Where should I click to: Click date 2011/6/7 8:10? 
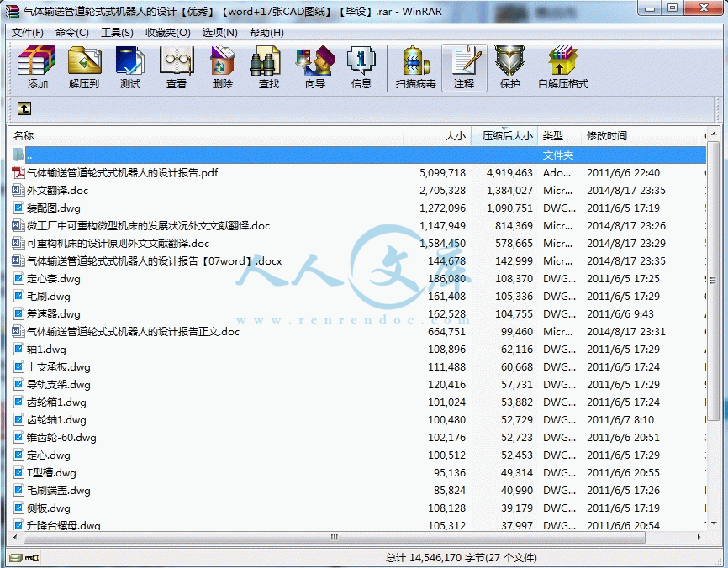coord(620,419)
